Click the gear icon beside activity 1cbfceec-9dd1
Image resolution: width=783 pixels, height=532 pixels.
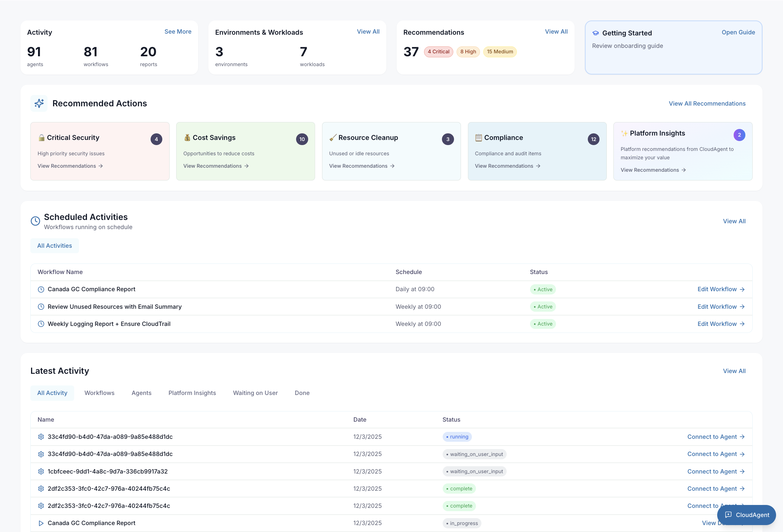click(x=41, y=471)
